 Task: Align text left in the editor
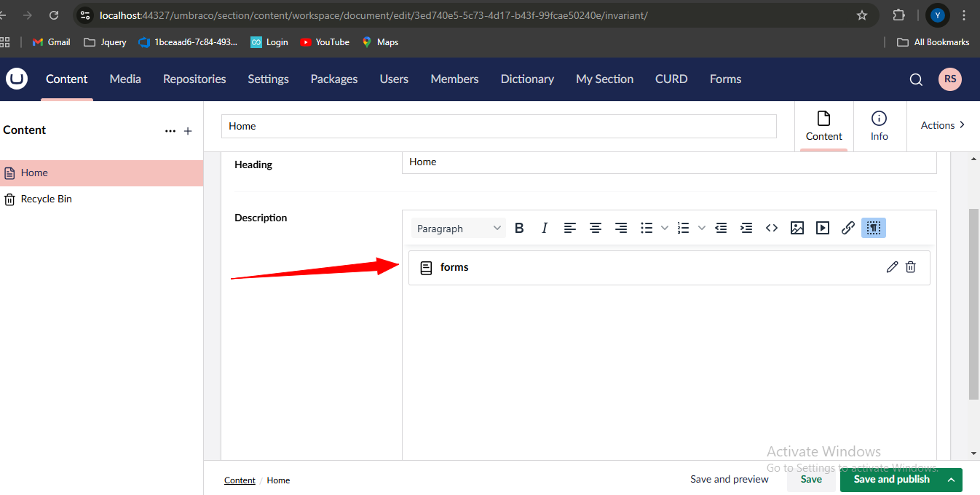tap(570, 228)
